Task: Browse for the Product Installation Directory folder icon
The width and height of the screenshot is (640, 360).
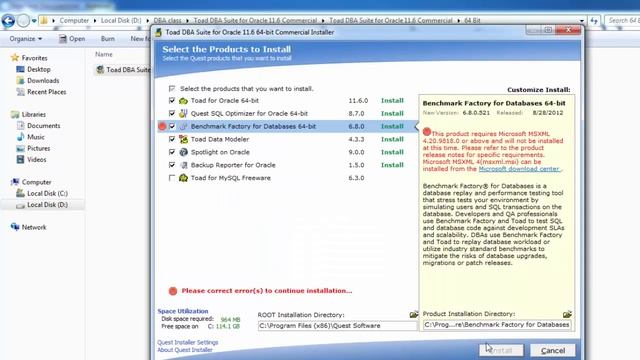Action: 567,314
